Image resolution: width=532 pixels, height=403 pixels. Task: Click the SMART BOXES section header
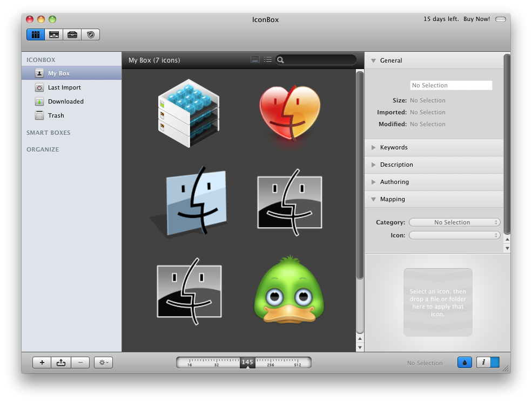[49, 133]
